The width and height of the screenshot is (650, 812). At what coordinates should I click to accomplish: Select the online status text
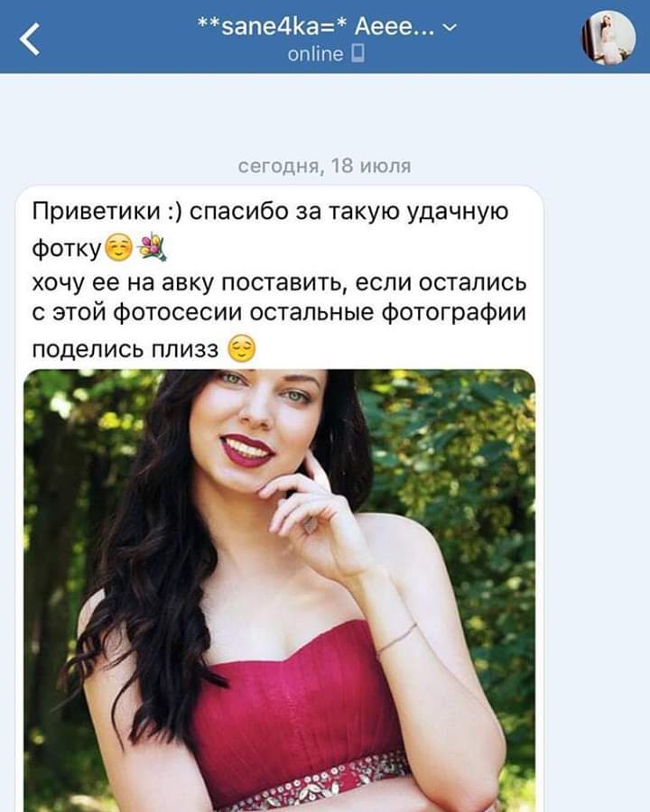pos(315,54)
